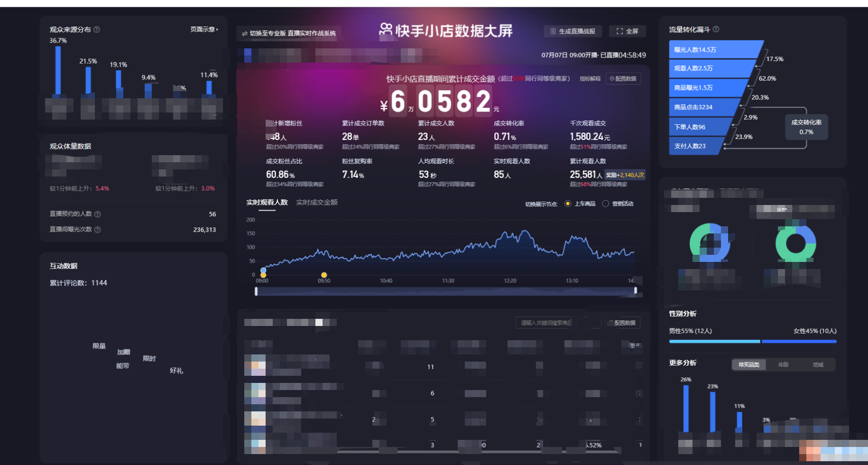
Task: Click 成交转化率 0.7% box
Action: (x=806, y=127)
